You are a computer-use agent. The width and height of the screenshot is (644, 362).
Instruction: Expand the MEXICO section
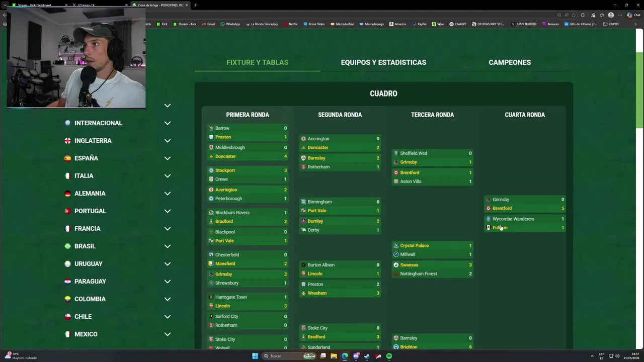click(118, 334)
